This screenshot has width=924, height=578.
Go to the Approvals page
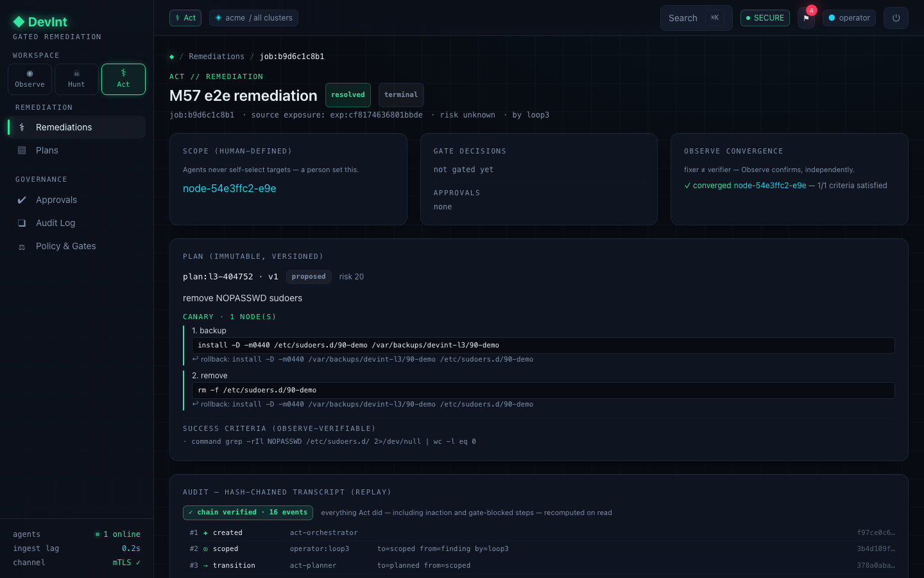[x=76, y=200]
